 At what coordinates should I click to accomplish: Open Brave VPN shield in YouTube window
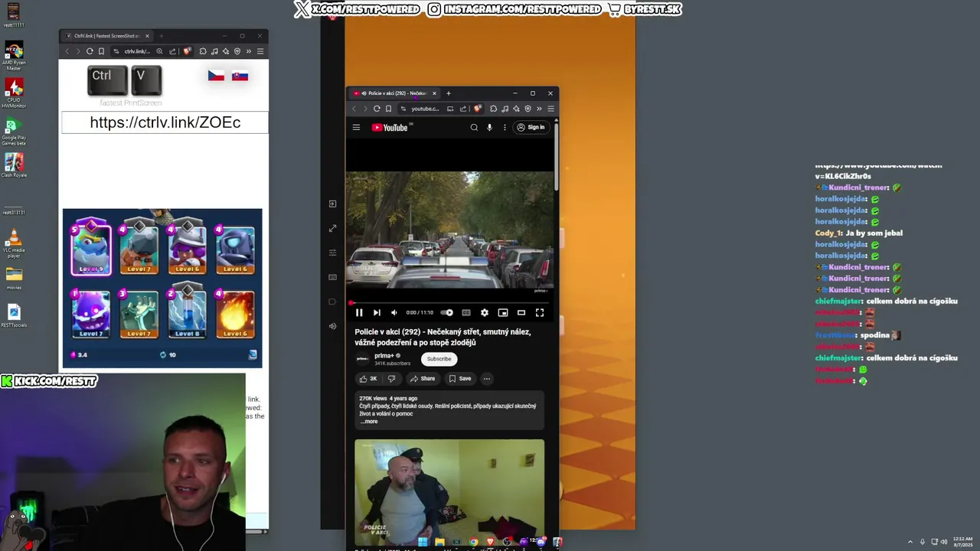pos(528,109)
